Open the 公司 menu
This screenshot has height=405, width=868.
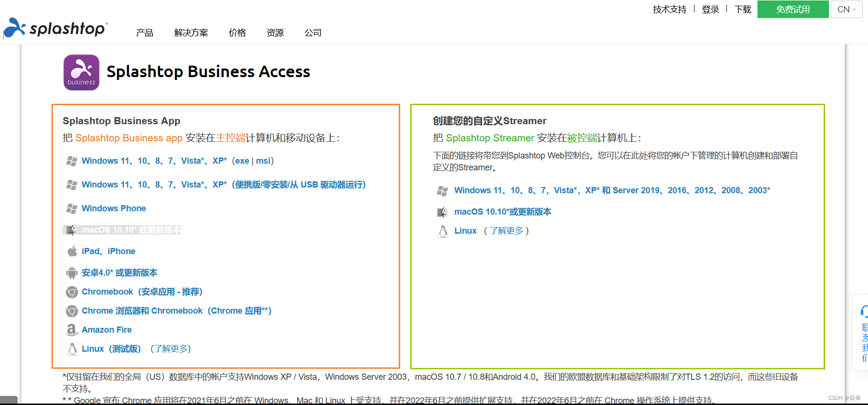click(313, 33)
